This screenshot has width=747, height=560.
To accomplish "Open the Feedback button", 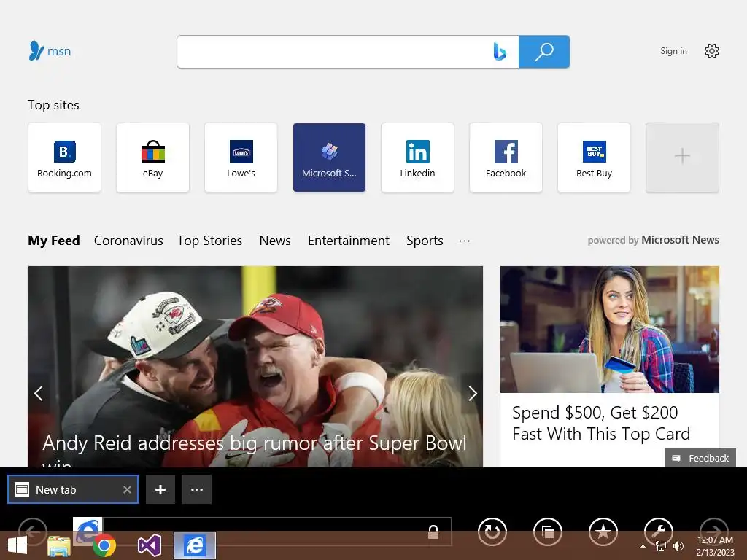I will pos(700,458).
